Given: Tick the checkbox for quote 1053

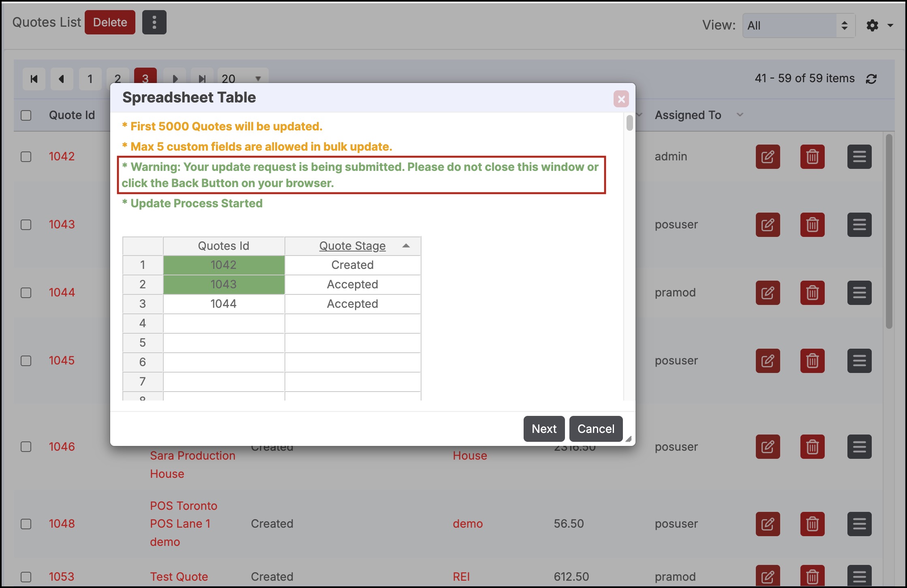Looking at the screenshot, I should click(26, 577).
